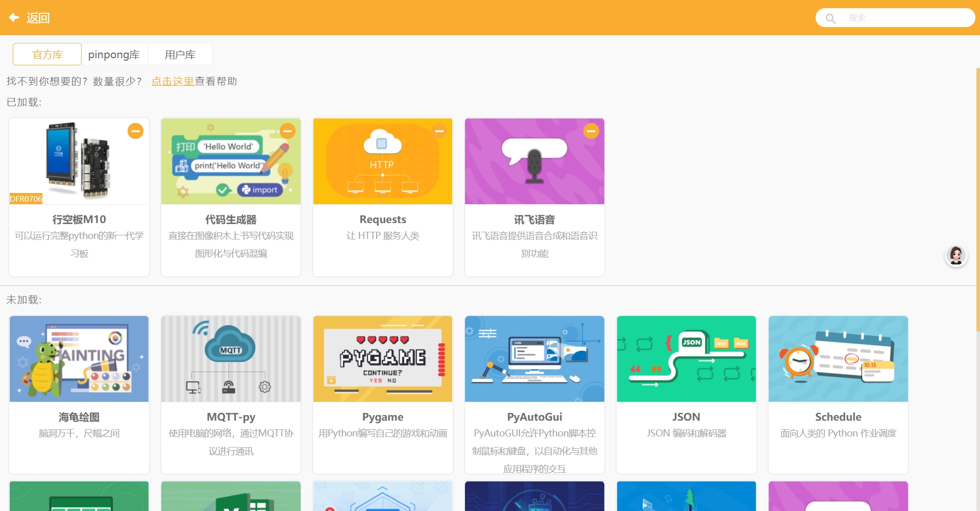Click the 代码生成器 Hello World image
This screenshot has width=980, height=511.
pos(231,161)
